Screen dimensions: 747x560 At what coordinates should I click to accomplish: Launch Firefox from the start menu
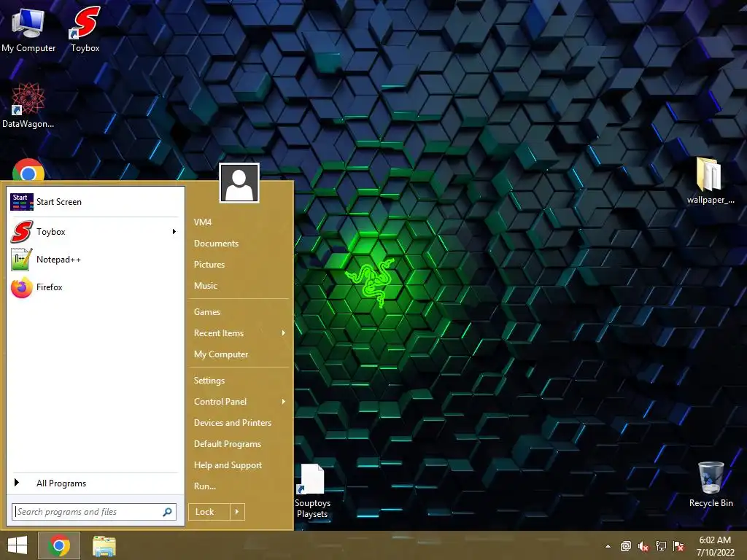[95, 287]
